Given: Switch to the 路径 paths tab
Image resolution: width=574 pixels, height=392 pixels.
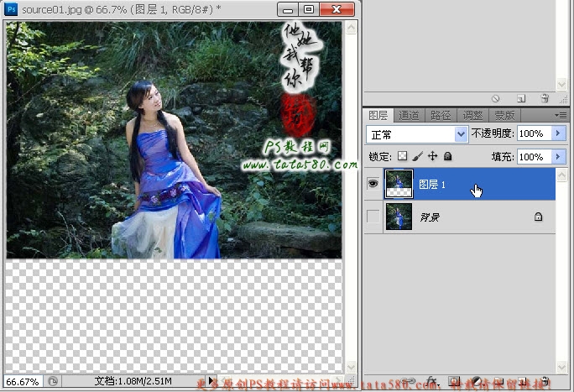Looking at the screenshot, I should (x=441, y=116).
